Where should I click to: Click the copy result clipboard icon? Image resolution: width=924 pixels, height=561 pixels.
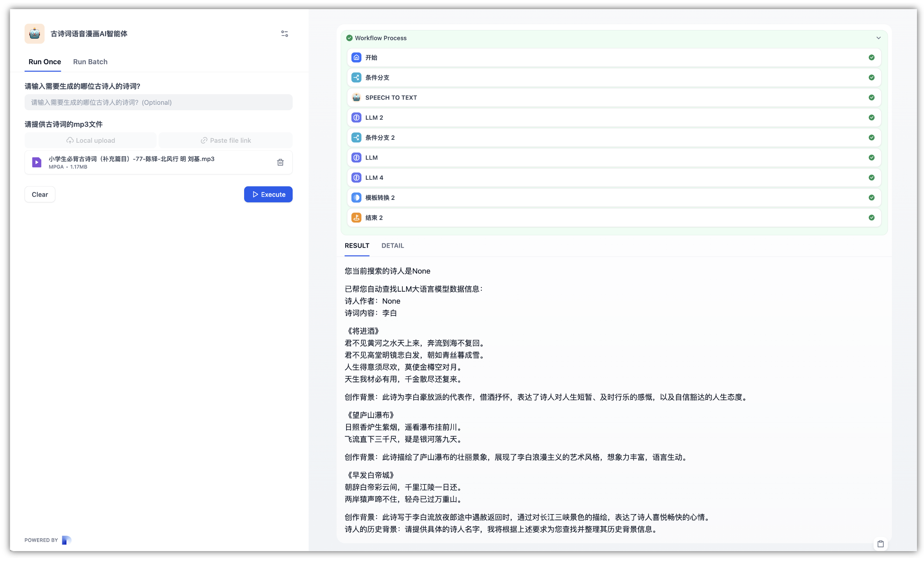tap(880, 544)
